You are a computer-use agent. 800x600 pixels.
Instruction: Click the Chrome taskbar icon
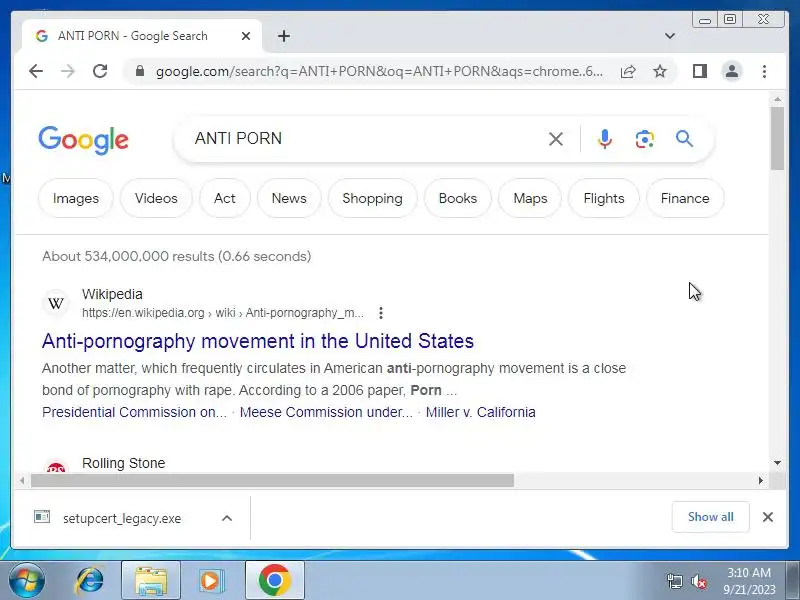tap(274, 581)
